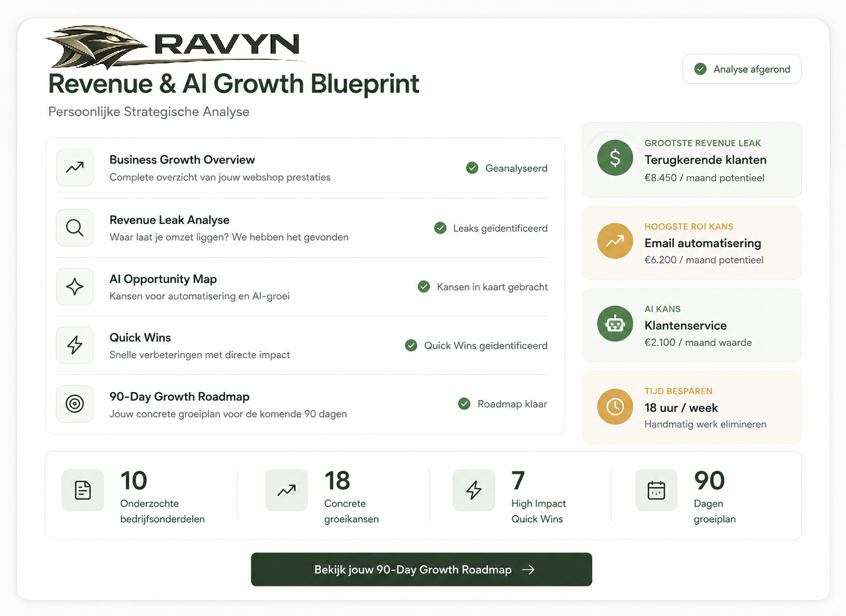The image size is (846, 616).
Task: Click the Dagen groeiplan label
Action: click(x=714, y=511)
